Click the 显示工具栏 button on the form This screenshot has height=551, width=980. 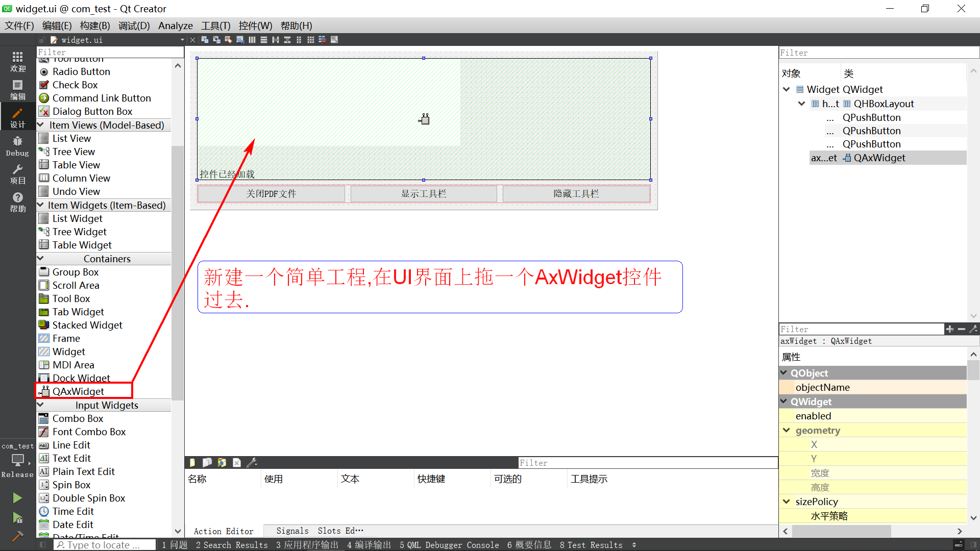424,194
